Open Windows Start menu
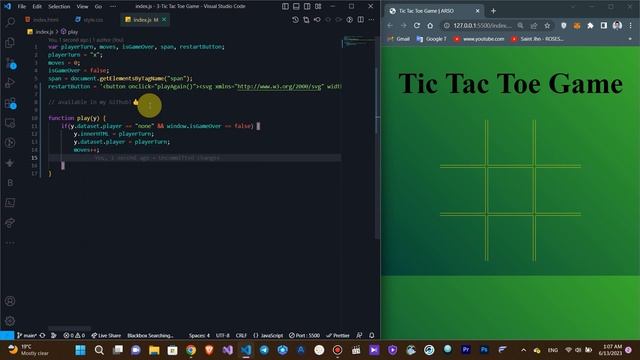The height and width of the screenshot is (360, 640). pos(80,350)
